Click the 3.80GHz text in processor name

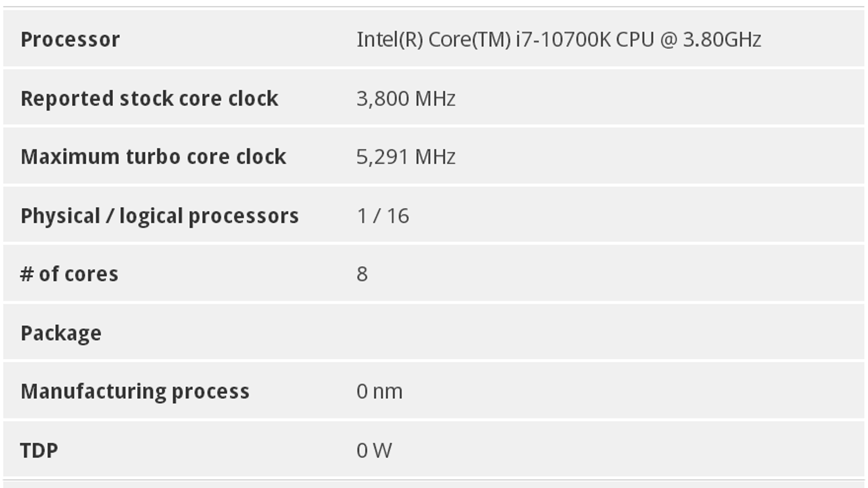pyautogui.click(x=722, y=40)
